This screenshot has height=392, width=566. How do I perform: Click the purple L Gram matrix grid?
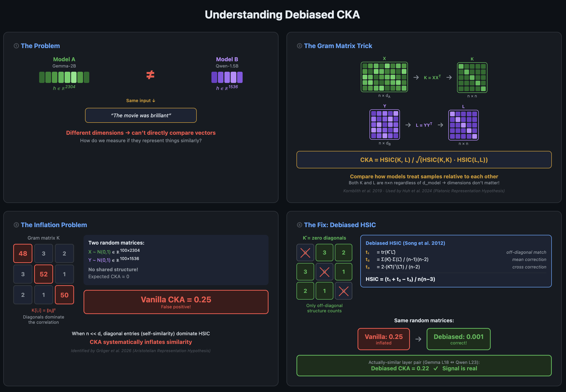tap(463, 125)
